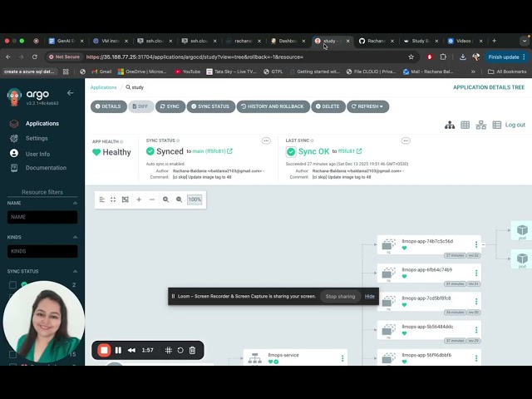Stop the Loom recording
The image size is (532, 399).
point(104,350)
